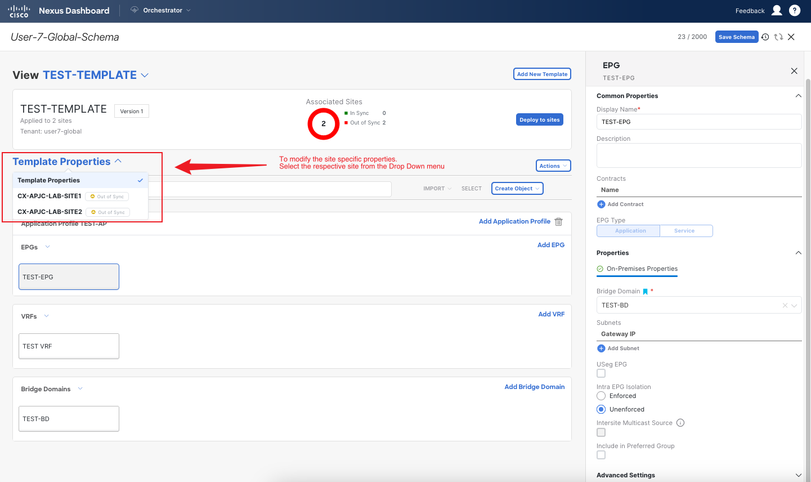The height and width of the screenshot is (482, 811).
Task: Click the refresh schema arrows icon
Action: click(778, 37)
